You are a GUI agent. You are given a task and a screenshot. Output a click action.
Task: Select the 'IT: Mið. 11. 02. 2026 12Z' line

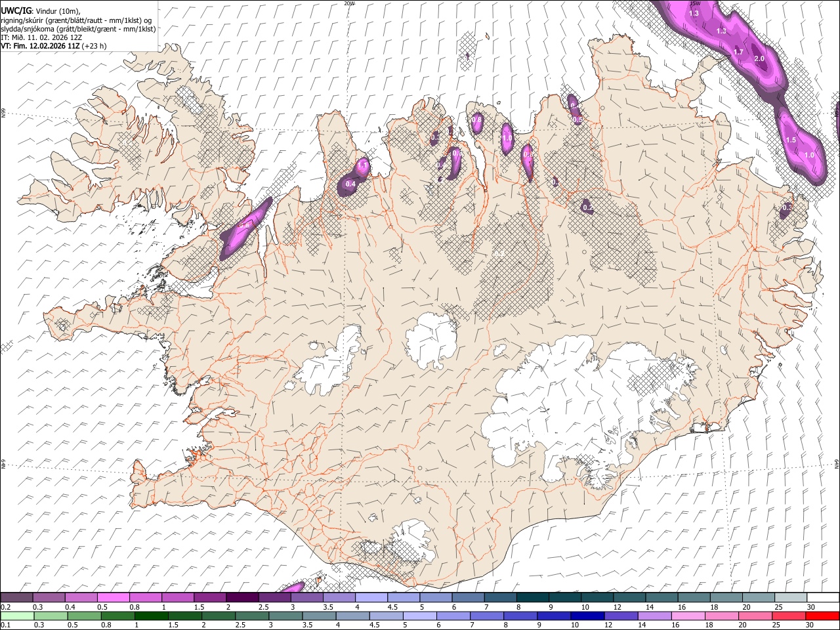(x=41, y=37)
